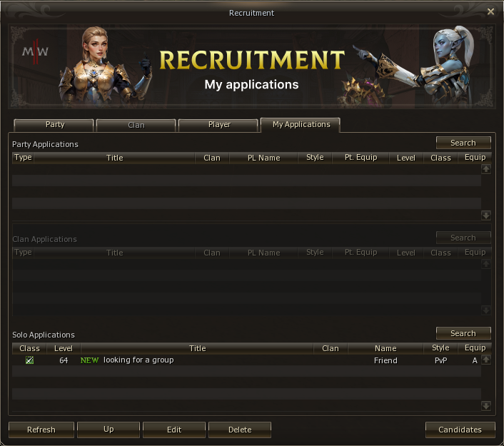Click the scroll up arrow in Solo Applications
This screenshot has height=446, width=504.
point(486,360)
